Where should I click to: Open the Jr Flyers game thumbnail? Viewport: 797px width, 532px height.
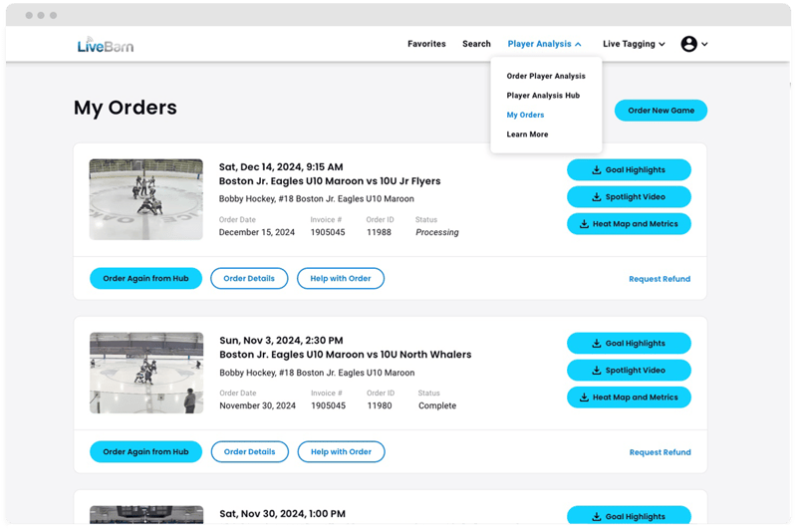pos(145,199)
